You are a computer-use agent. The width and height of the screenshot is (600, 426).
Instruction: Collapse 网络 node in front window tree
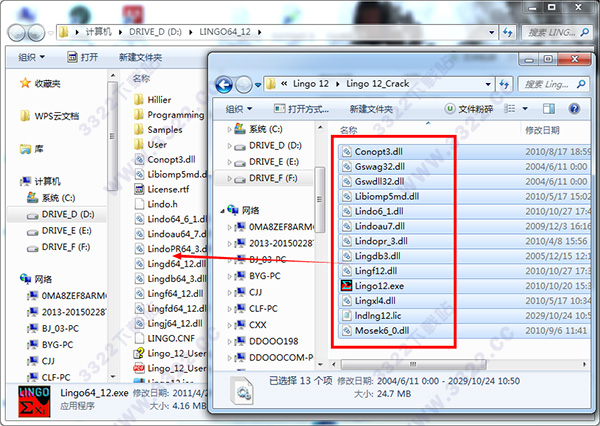(222, 211)
